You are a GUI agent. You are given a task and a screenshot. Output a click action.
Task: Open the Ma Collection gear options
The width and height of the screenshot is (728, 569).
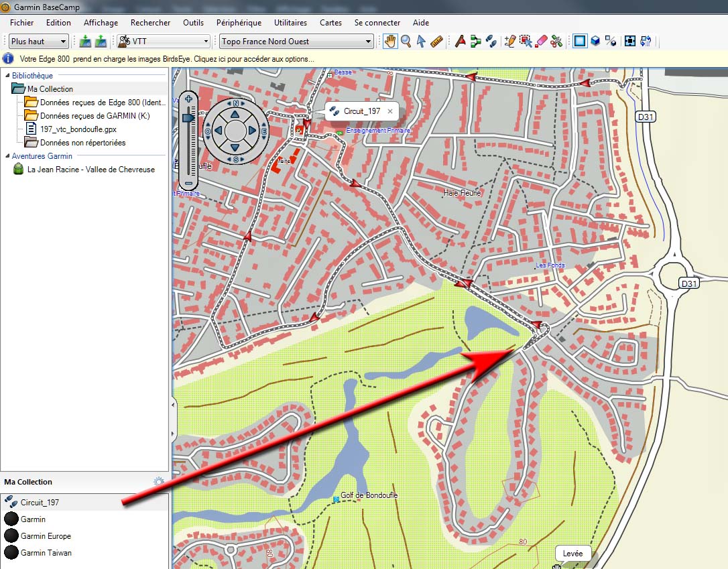tap(159, 481)
